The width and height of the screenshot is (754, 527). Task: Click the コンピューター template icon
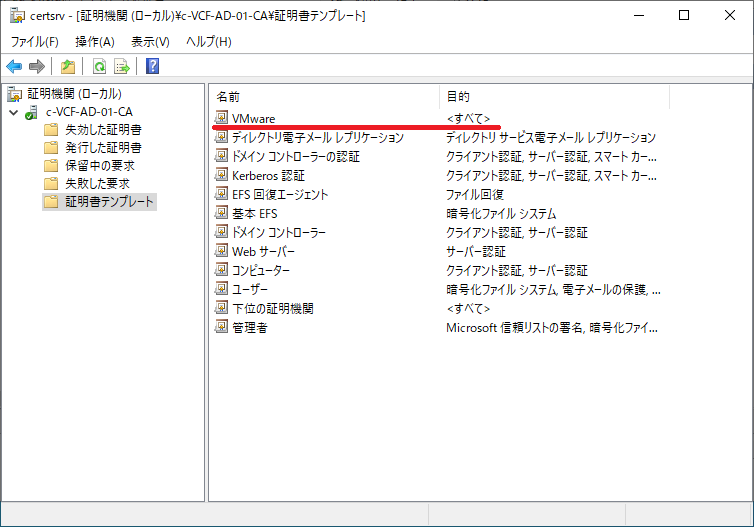tap(221, 270)
